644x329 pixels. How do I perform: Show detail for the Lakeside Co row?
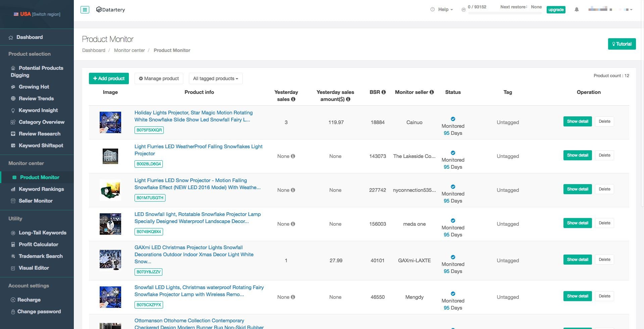(578, 155)
